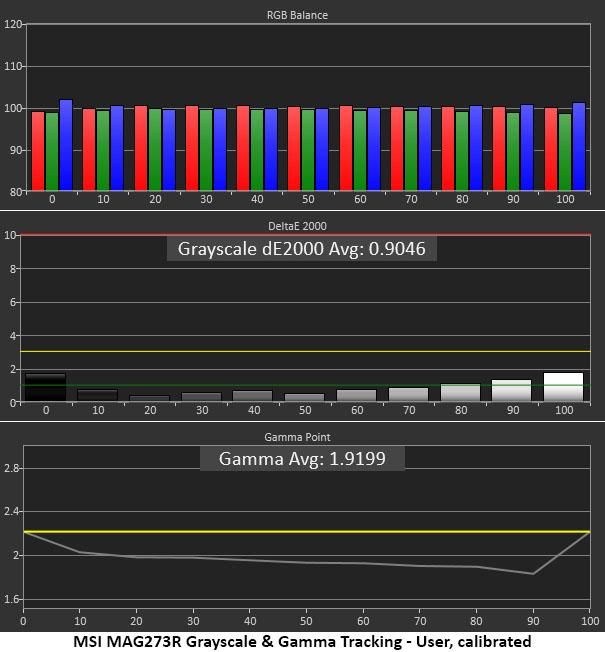Click the "1.6" y-axis label in Gamma Point
The height and width of the screenshot is (652, 605).
[x=11, y=599]
